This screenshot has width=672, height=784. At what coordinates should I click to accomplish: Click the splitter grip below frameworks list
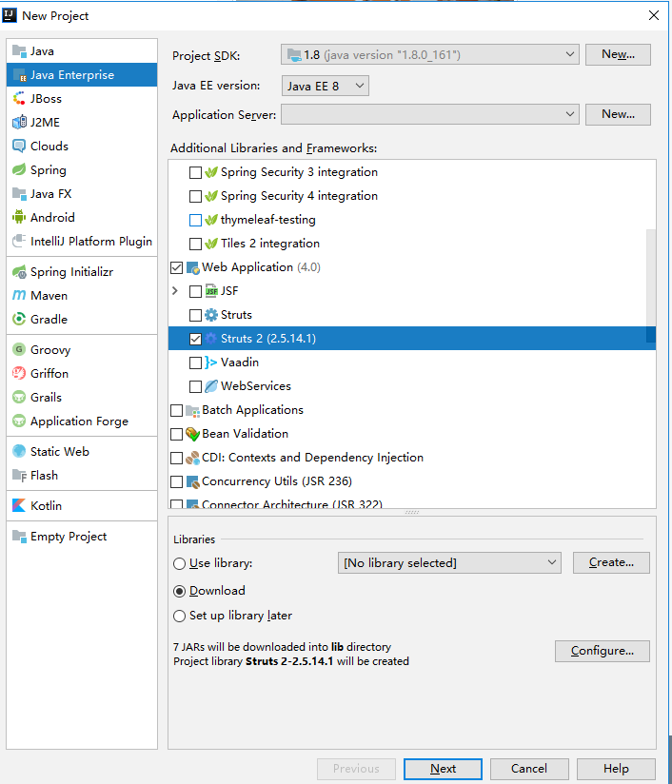coord(412,513)
